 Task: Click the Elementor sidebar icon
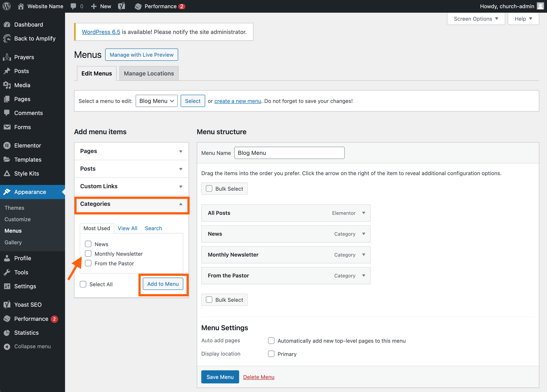(x=7, y=145)
